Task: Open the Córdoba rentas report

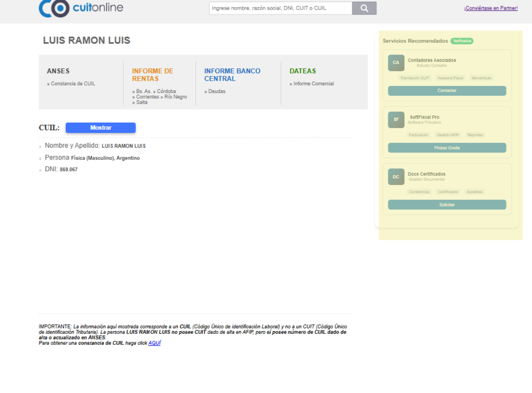Action: click(x=166, y=92)
